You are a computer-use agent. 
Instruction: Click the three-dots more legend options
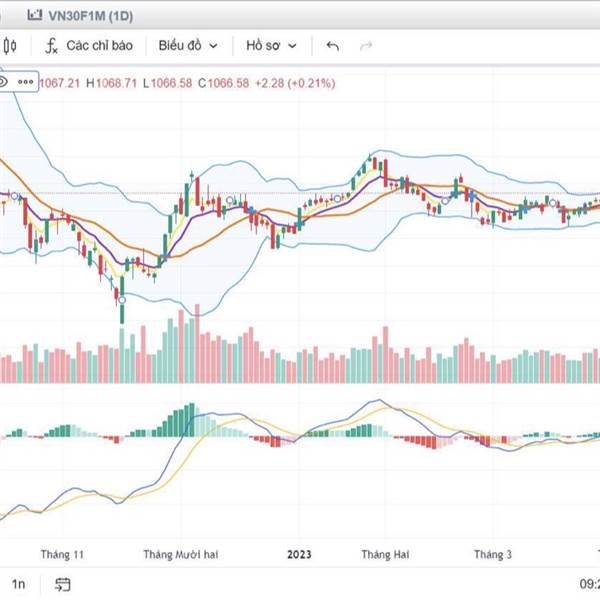pos(25,83)
